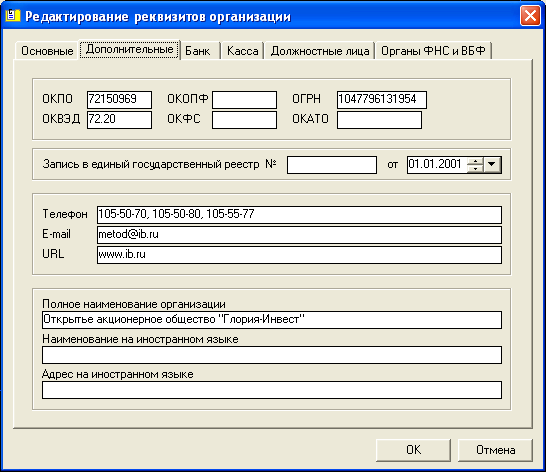The height and width of the screenshot is (472, 546).
Task: Click the ОКПО field with 72150969
Action: 119,100
